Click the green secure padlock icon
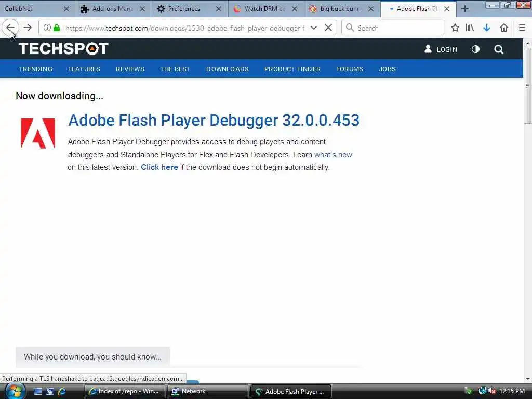 coord(57,28)
